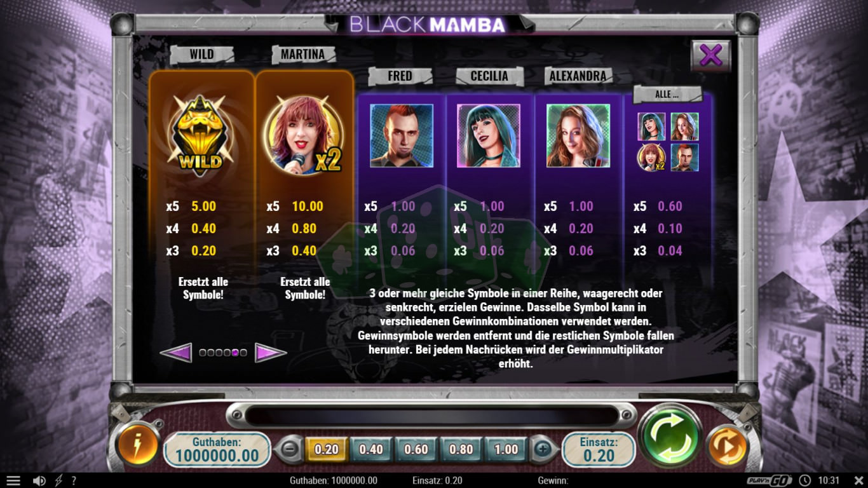868x488 pixels.
Task: Open the hamburger menu in bottom bar
Action: click(13, 480)
